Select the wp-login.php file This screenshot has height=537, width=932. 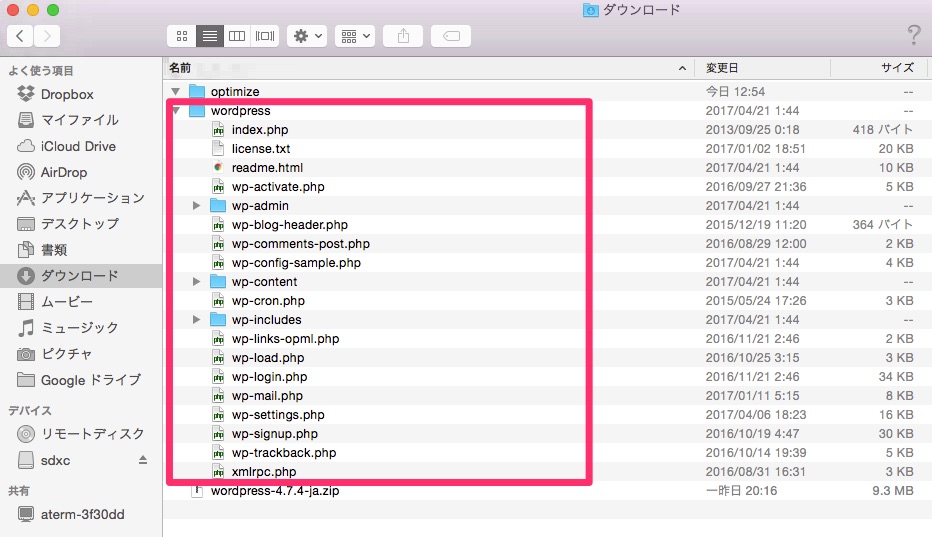[269, 377]
